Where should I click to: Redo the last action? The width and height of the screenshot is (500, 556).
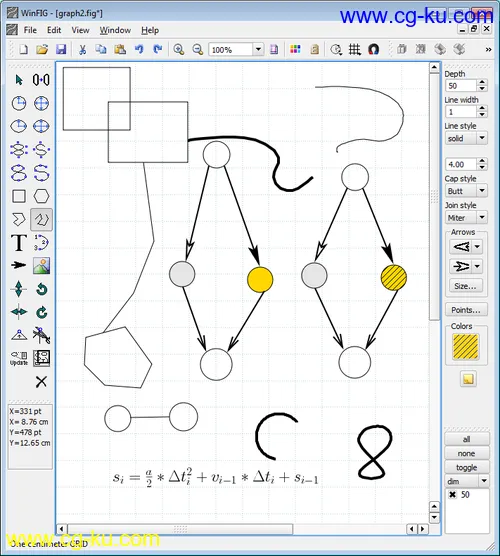pyautogui.click(x=157, y=49)
